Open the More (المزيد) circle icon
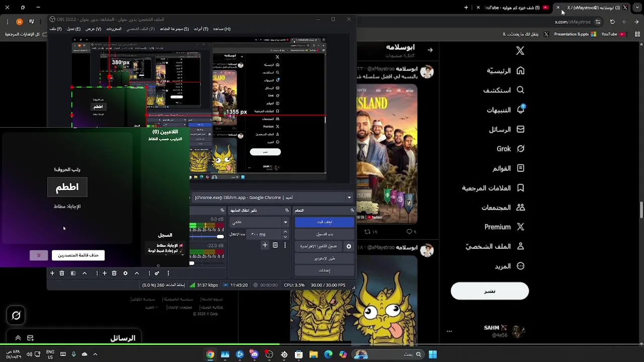 point(520,266)
